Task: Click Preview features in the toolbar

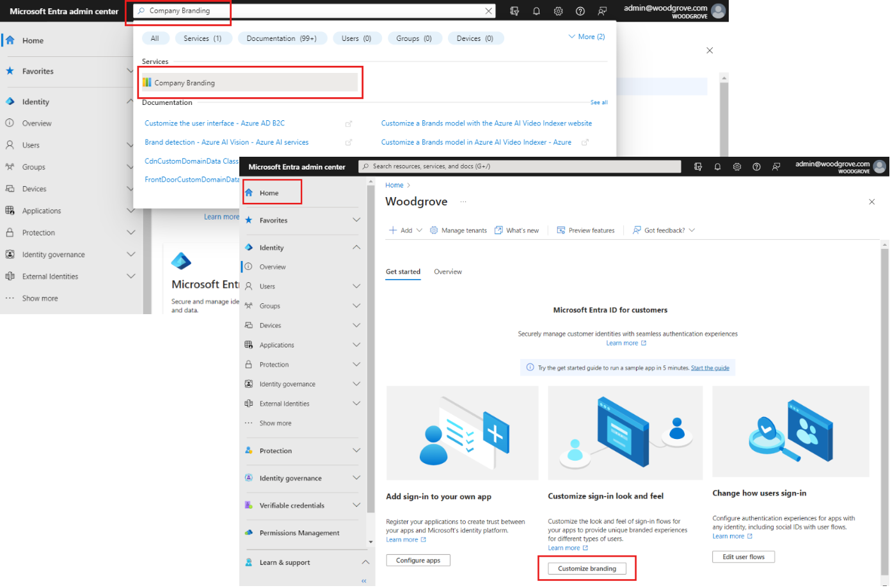Action: (x=585, y=230)
